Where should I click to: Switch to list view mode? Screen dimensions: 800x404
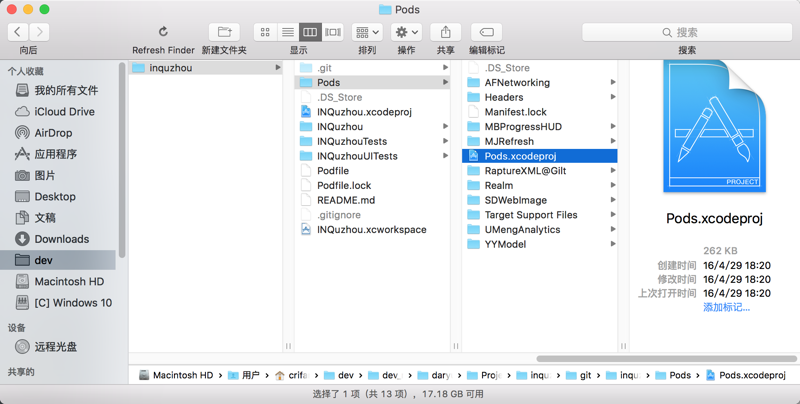point(288,32)
